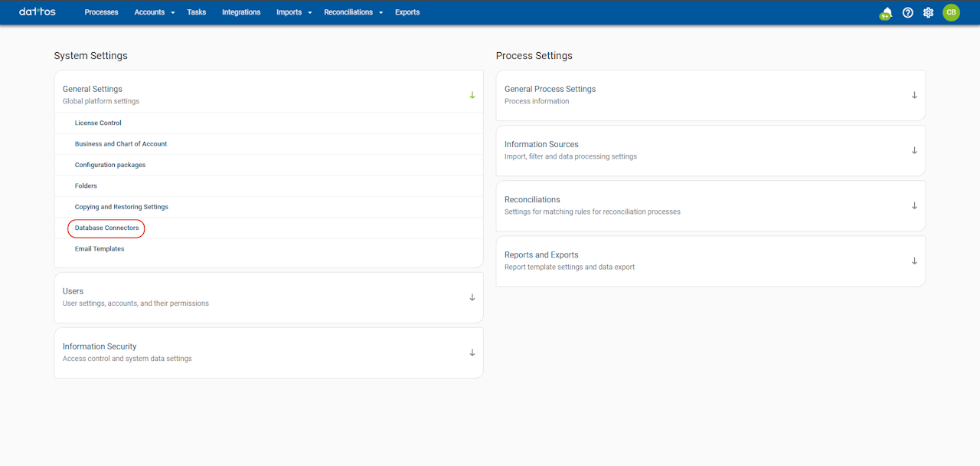Image resolution: width=980 pixels, height=466 pixels.
Task: Open the Imports dropdown menu
Action: [293, 12]
